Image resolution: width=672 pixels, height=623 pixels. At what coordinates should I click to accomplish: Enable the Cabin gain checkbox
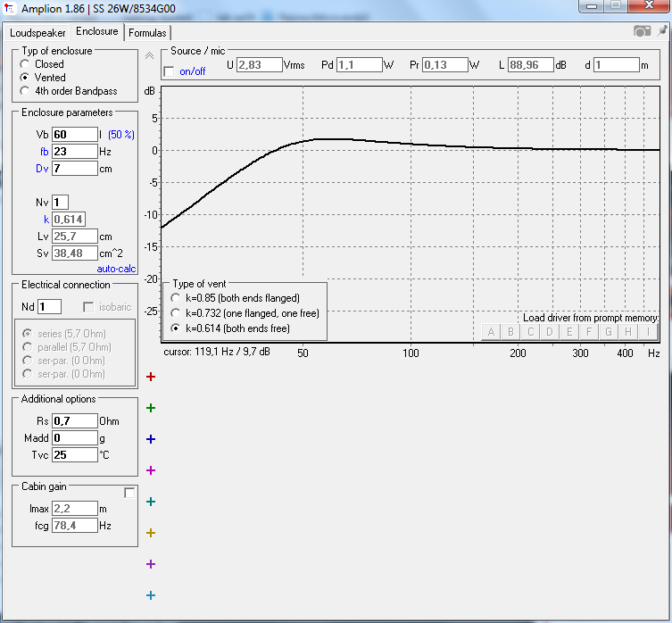point(129,493)
